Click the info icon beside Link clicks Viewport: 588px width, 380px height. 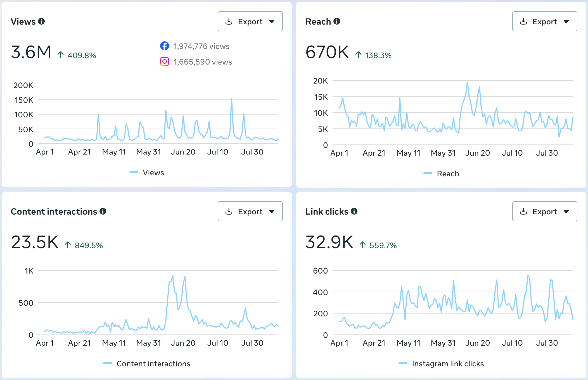coord(354,212)
